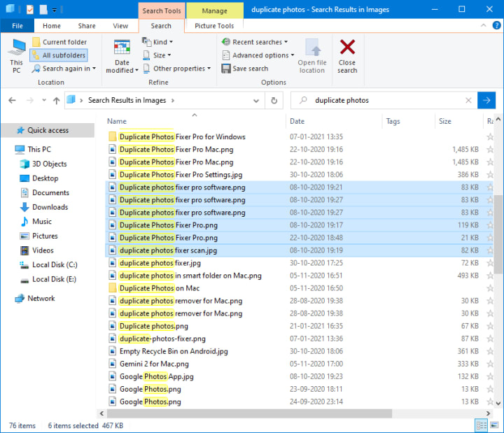Click the vertical scrollbar of file list

pos(498,234)
